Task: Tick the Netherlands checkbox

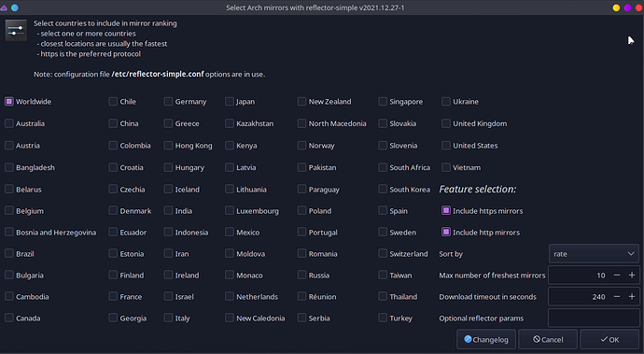Action: coord(230,296)
